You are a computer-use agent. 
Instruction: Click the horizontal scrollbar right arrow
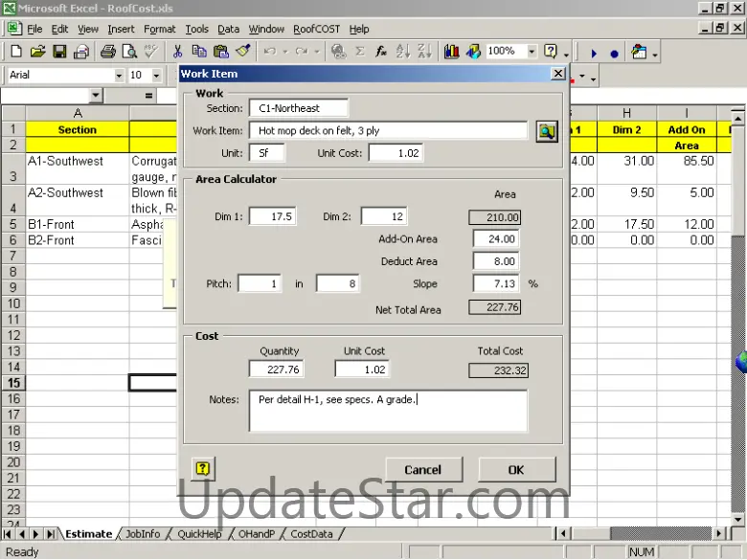[719, 534]
